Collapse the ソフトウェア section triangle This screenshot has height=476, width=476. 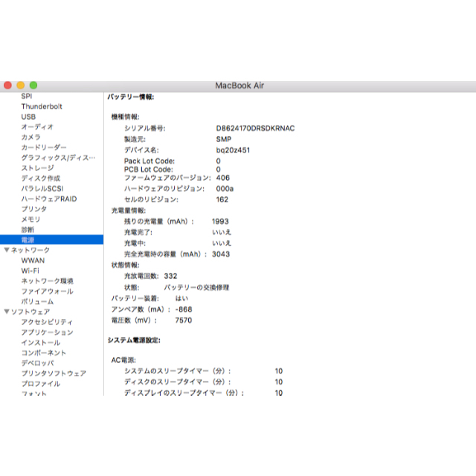[x=7, y=312]
